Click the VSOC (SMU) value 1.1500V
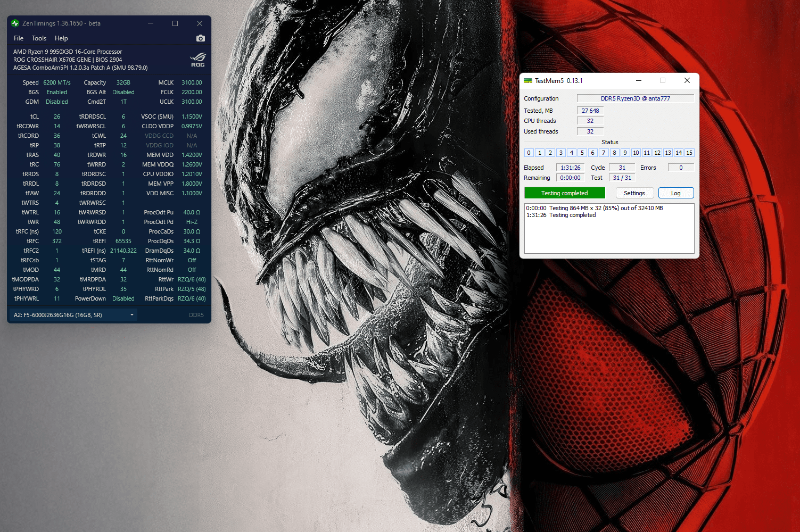 tap(192, 117)
